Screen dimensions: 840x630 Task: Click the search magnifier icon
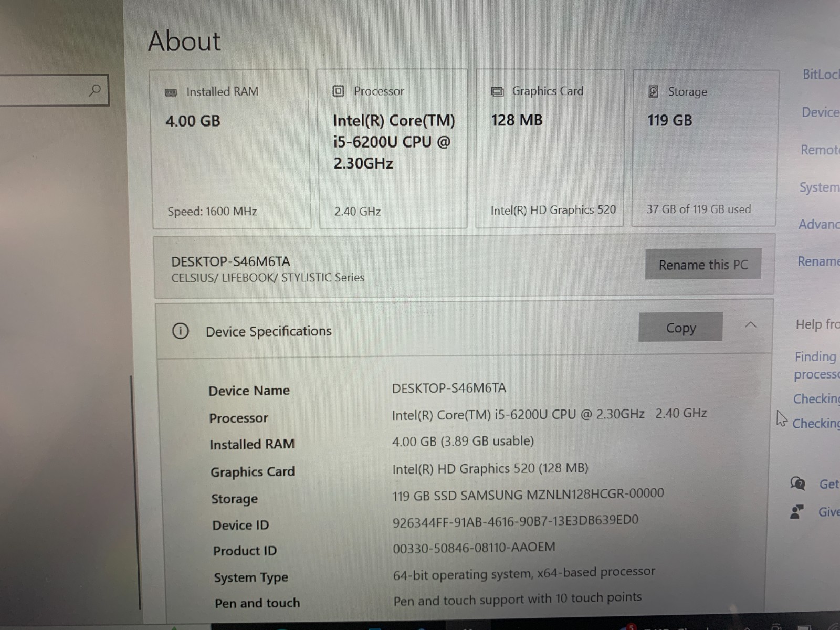point(95,90)
